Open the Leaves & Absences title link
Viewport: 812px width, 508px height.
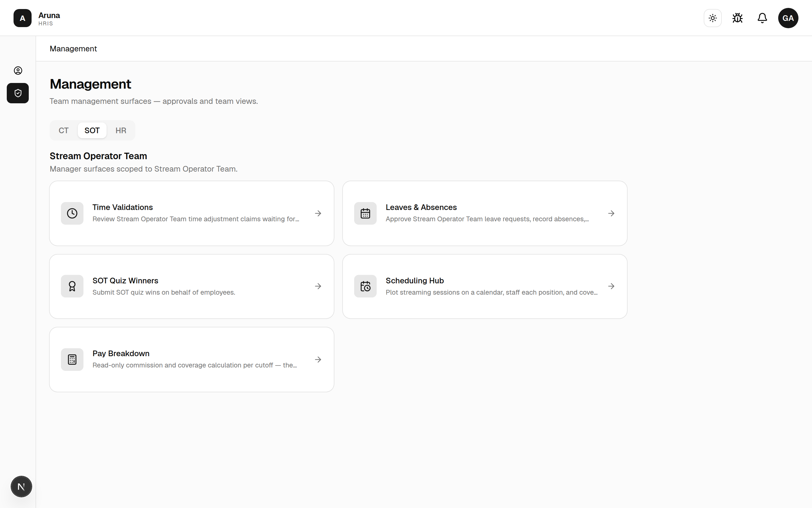click(421, 207)
